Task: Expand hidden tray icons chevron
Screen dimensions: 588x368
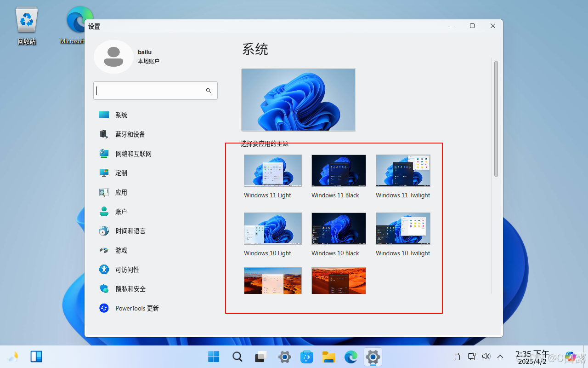Action: point(501,356)
